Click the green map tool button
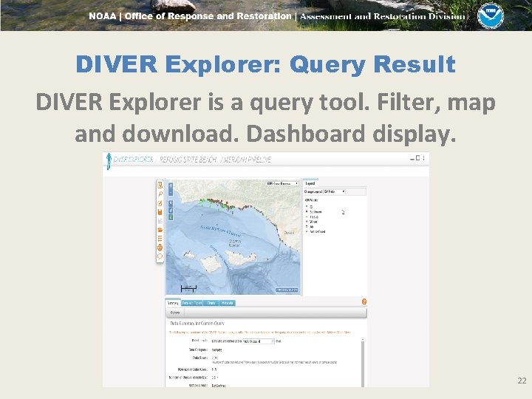Viewport: 532px width, 399px height. click(x=171, y=216)
